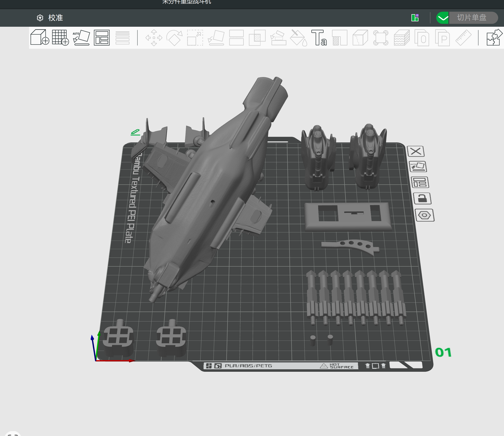Screen dimensions: 504x436
Task: Open the Calibration menu (校准)
Action: pyautogui.click(x=55, y=18)
